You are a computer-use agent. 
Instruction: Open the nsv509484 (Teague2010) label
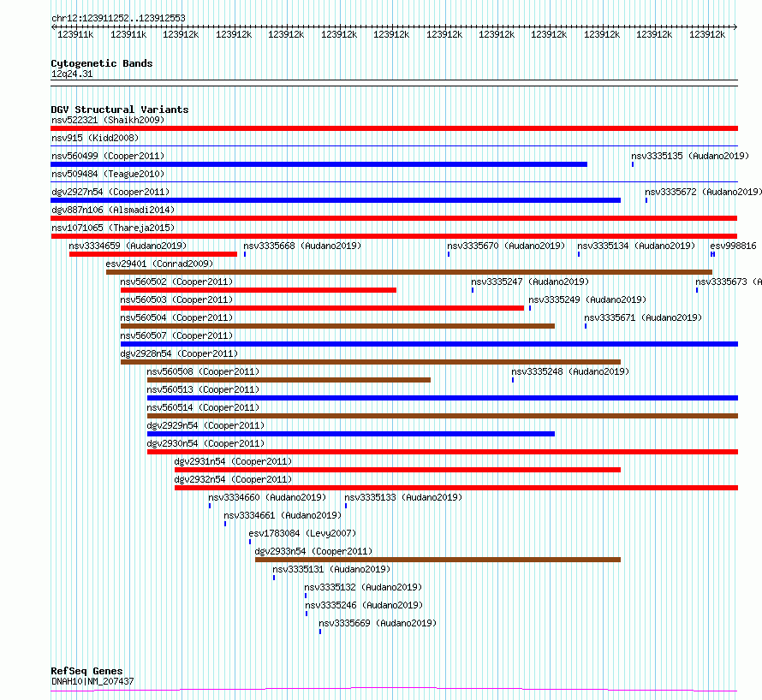pos(108,174)
